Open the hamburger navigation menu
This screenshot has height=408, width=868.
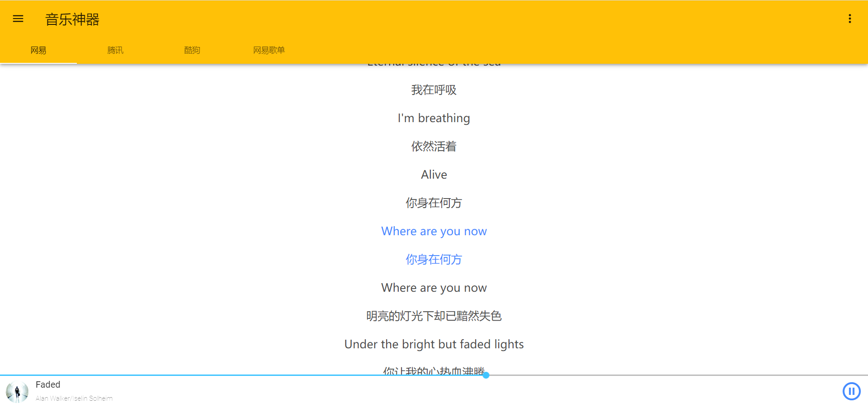pos(18,19)
